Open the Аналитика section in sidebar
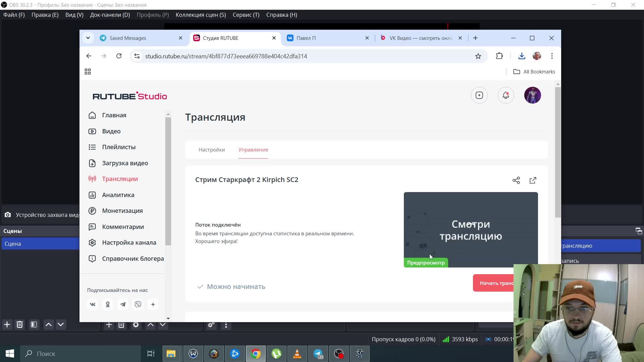The width and height of the screenshot is (644, 362). pos(118,195)
